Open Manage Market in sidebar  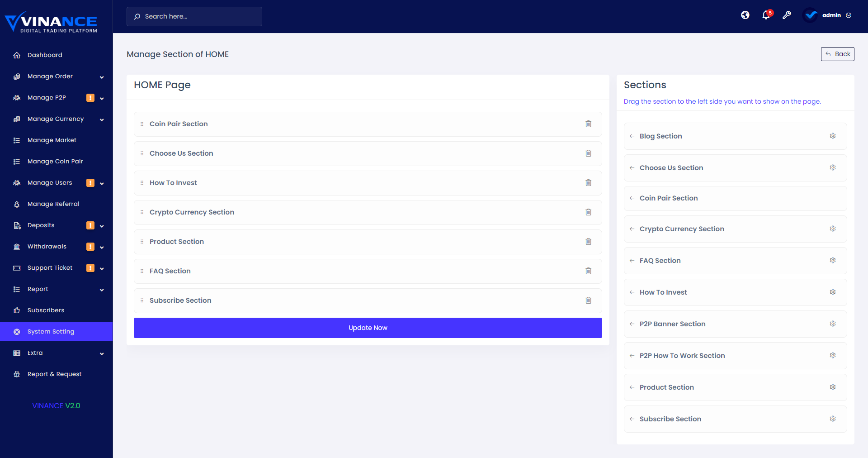pos(57,140)
